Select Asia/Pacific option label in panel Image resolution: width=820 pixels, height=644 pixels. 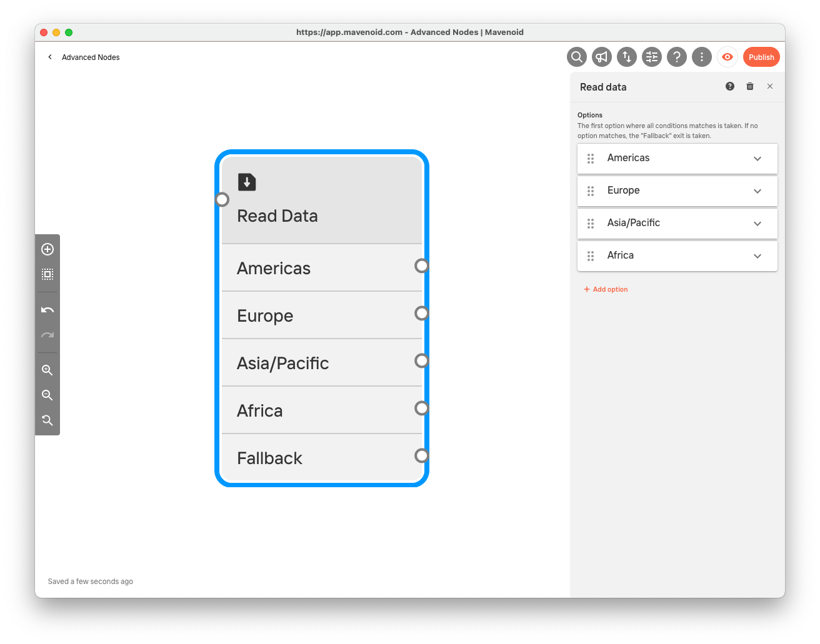633,223
